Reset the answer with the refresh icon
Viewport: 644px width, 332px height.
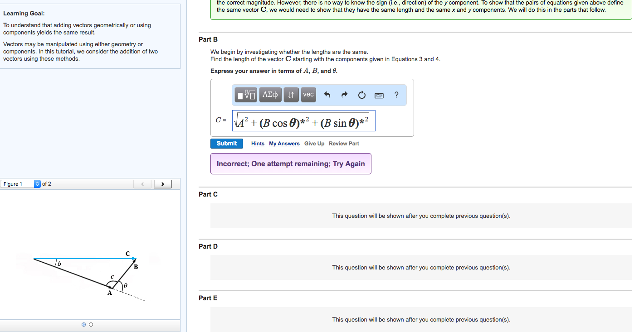[x=361, y=95]
